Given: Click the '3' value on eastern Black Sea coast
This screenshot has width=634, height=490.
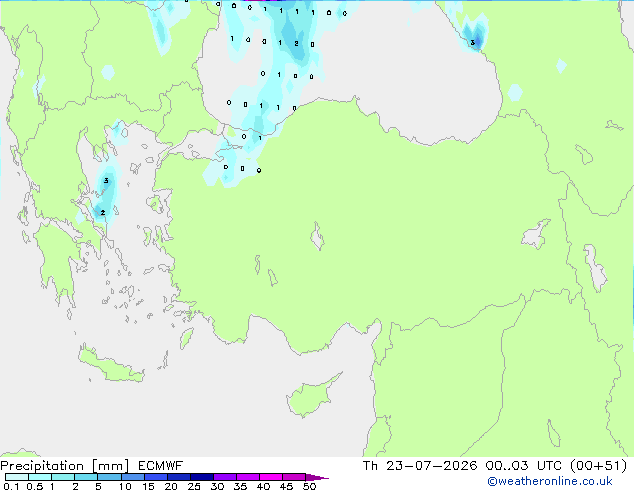Looking at the screenshot, I should [472, 42].
